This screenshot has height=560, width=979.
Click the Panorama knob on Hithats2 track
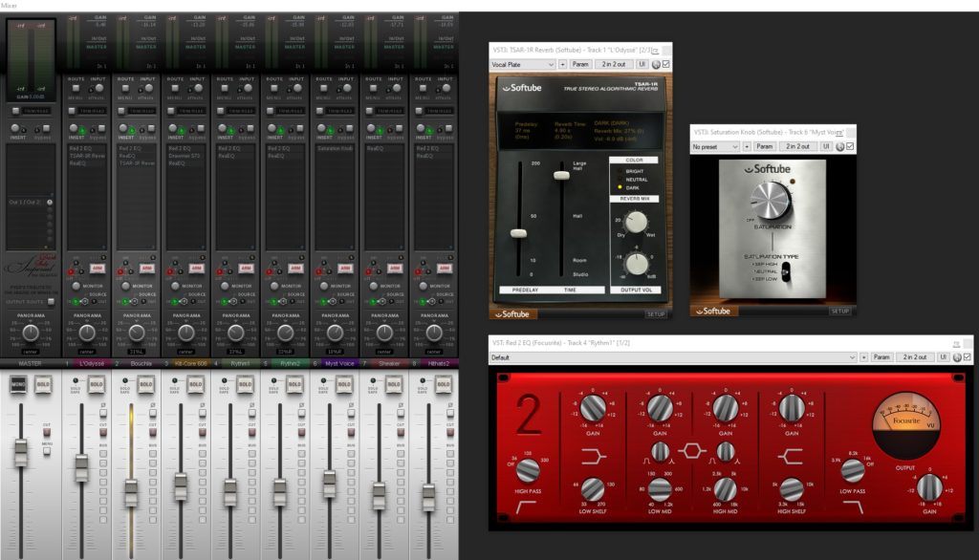435,333
